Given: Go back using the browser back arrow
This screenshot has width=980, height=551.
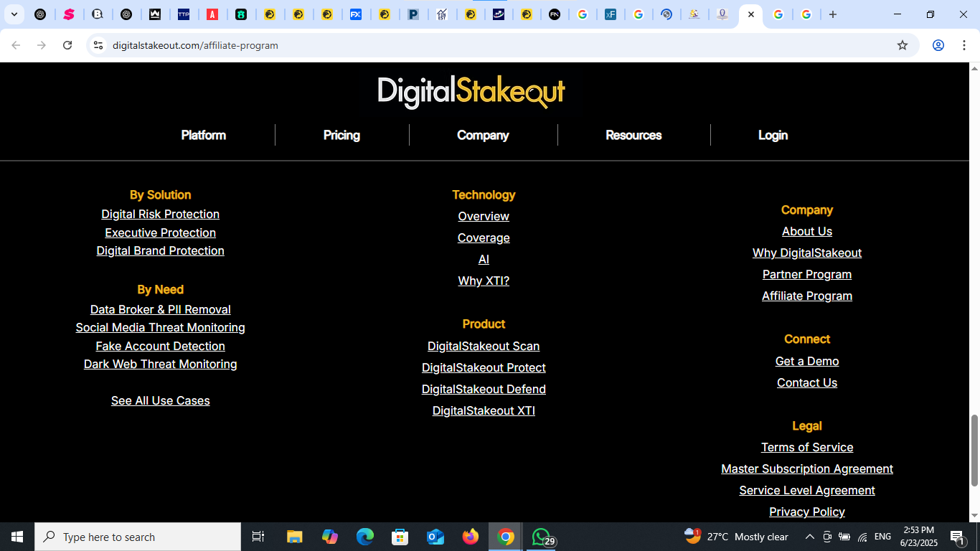Looking at the screenshot, I should [16, 45].
